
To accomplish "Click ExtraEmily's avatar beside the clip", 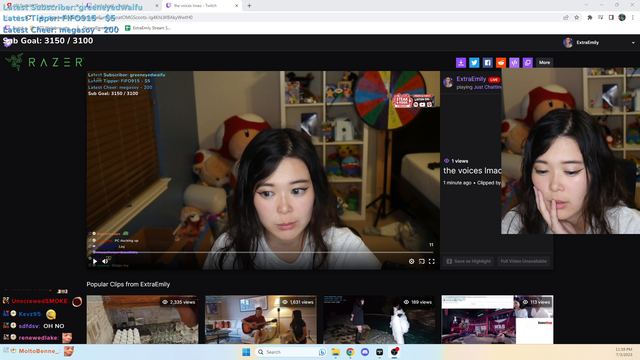I will (448, 82).
